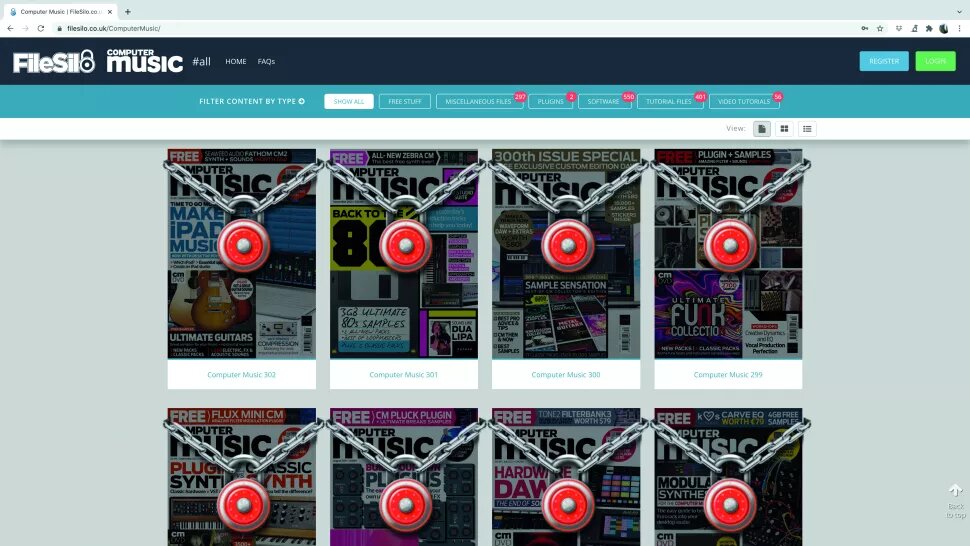Filter by Video Tutorials
The width and height of the screenshot is (970, 546).
[744, 102]
